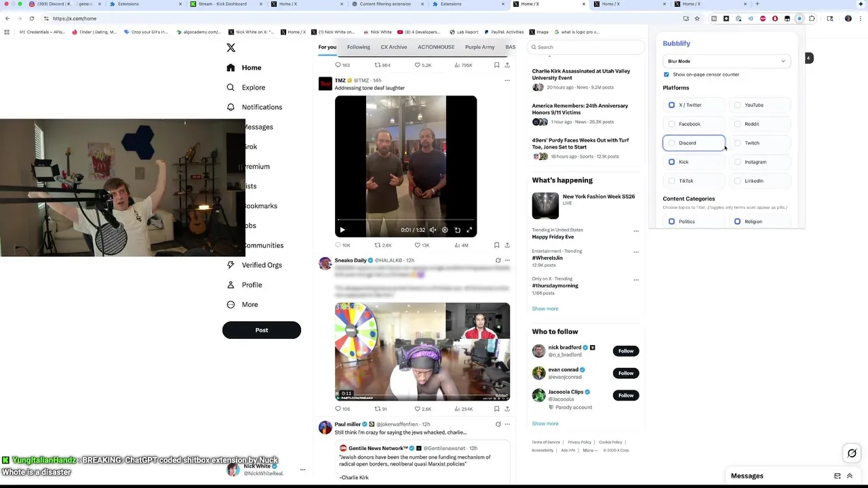Open Chrome extensions puzzle icon

click(812, 18)
